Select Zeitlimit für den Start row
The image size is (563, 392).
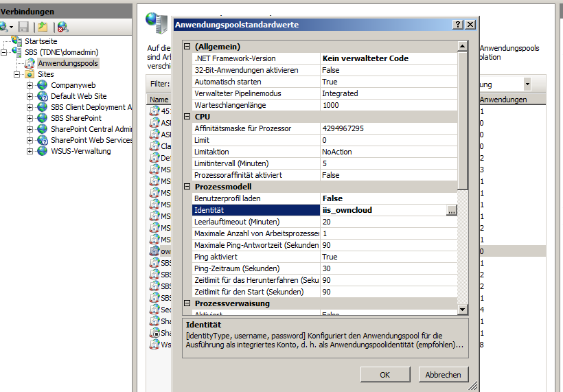[325, 292]
